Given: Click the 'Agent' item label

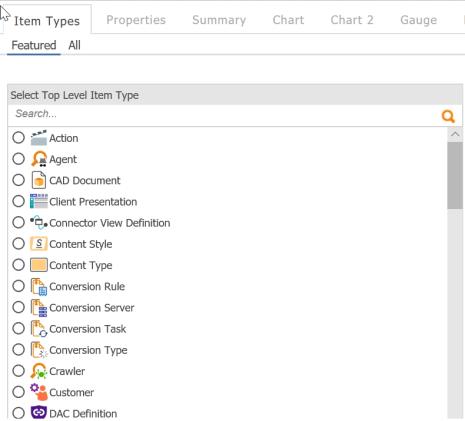Looking at the screenshot, I should (x=63, y=159).
